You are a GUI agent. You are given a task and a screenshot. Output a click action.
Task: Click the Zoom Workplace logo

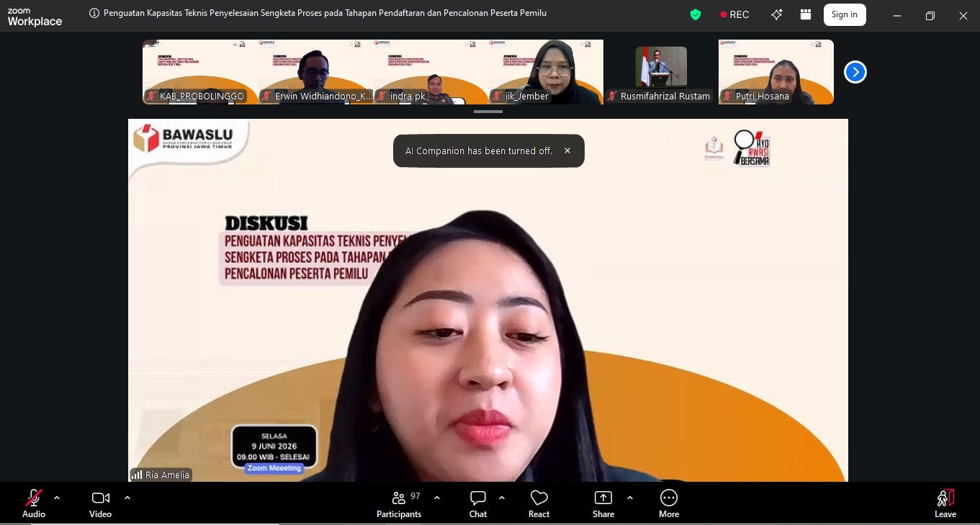35,17
